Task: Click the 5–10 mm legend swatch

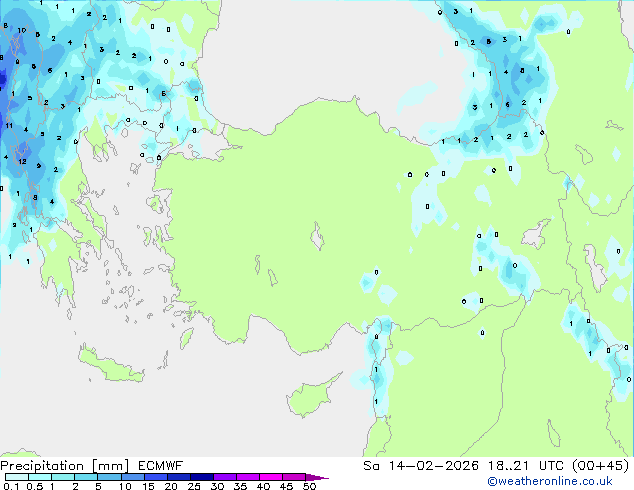Action: click(109, 477)
